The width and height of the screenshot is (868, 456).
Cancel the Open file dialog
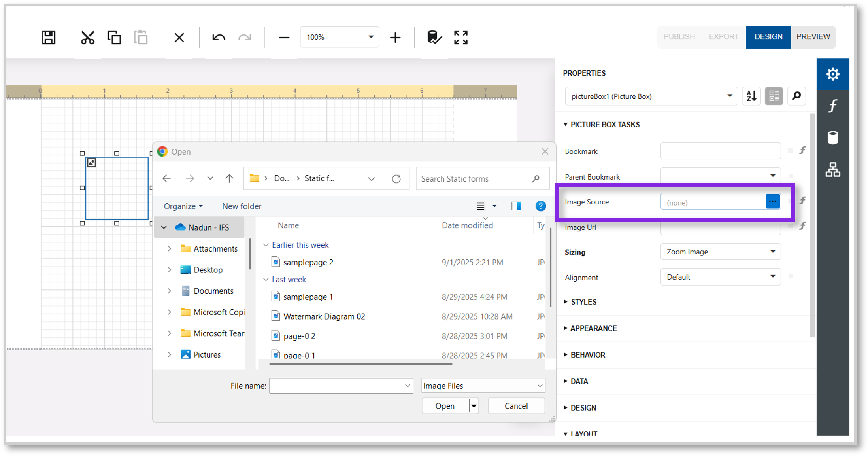coord(516,406)
